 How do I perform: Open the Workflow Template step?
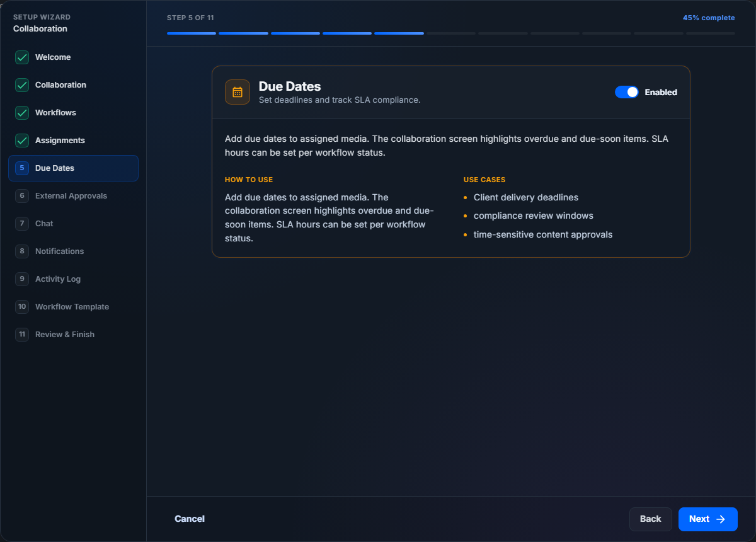pyautogui.click(x=73, y=307)
